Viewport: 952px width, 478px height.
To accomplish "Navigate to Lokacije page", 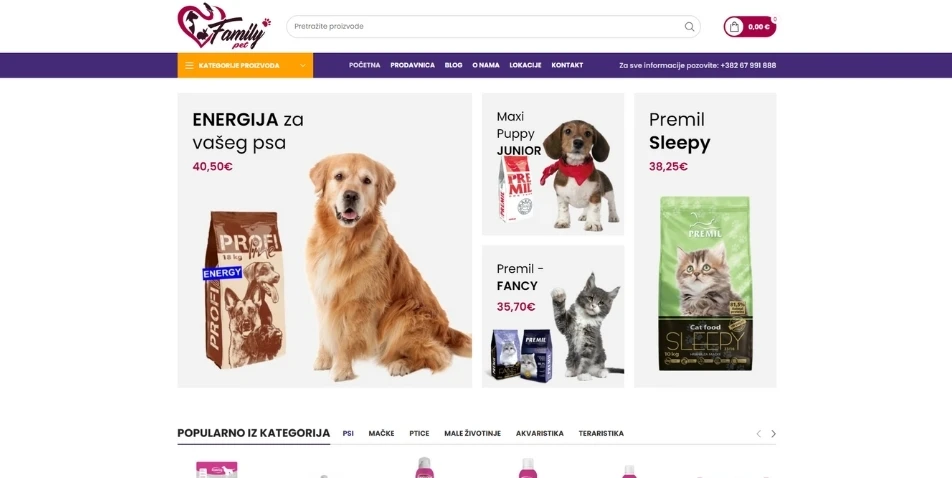I will point(525,65).
